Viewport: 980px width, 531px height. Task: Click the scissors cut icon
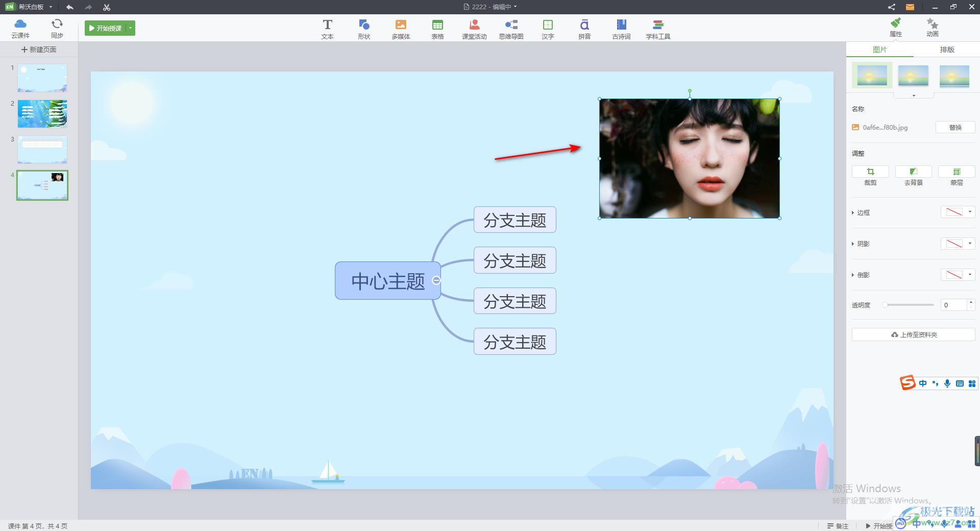[106, 7]
